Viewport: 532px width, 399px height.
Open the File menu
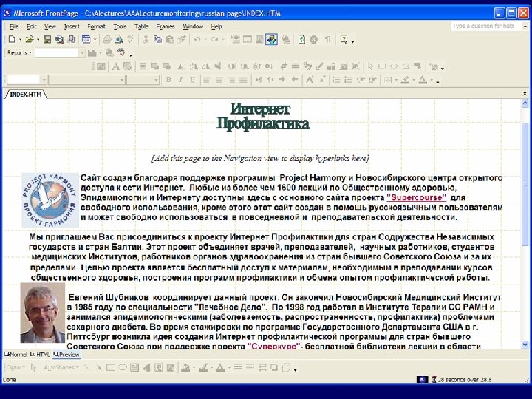coord(14,26)
